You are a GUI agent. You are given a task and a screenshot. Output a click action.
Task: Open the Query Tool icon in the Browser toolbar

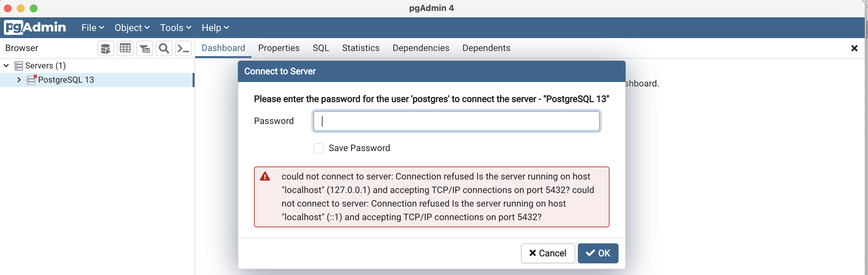[106, 48]
